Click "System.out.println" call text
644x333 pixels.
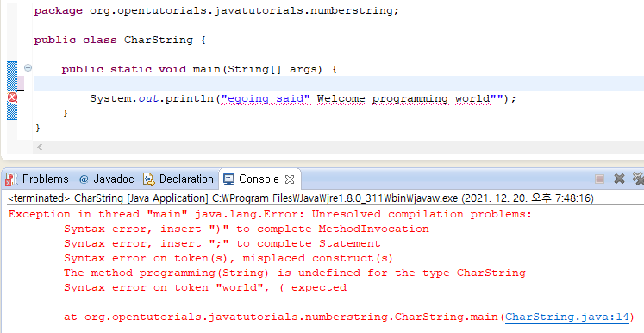point(152,98)
